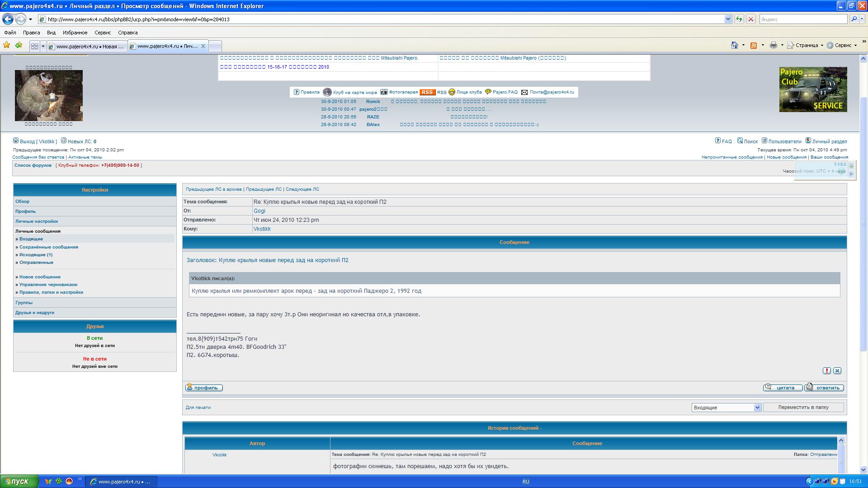
Task: Click the Яндекс search input field
Action: [x=803, y=19]
